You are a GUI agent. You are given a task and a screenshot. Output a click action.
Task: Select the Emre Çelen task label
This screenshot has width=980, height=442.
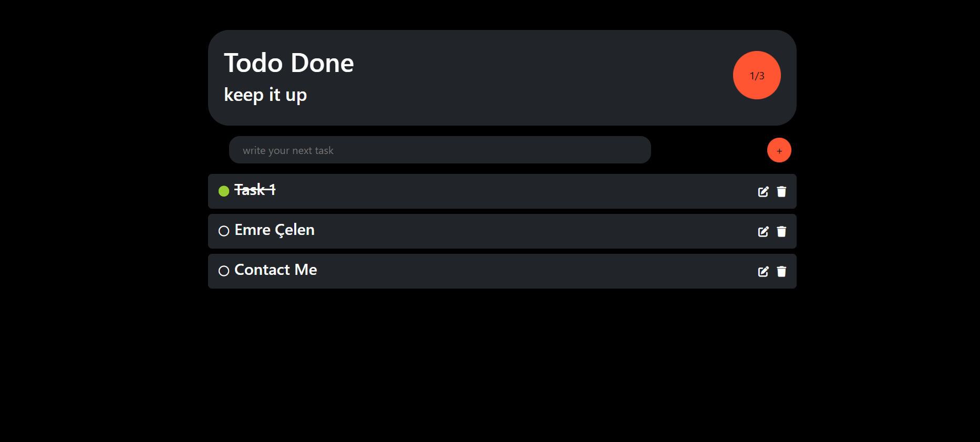click(x=274, y=230)
